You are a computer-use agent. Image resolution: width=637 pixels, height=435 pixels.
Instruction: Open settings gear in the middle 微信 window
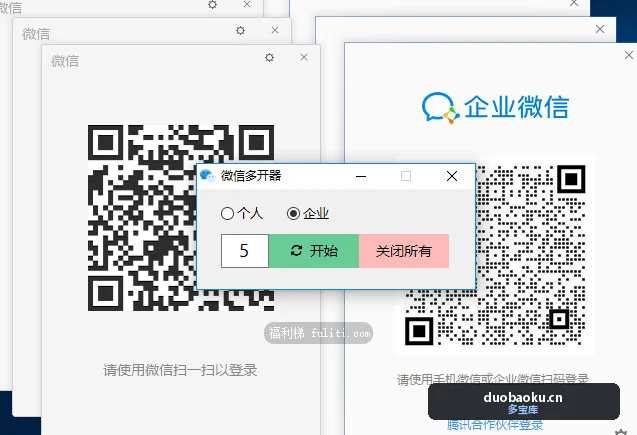coord(240,30)
